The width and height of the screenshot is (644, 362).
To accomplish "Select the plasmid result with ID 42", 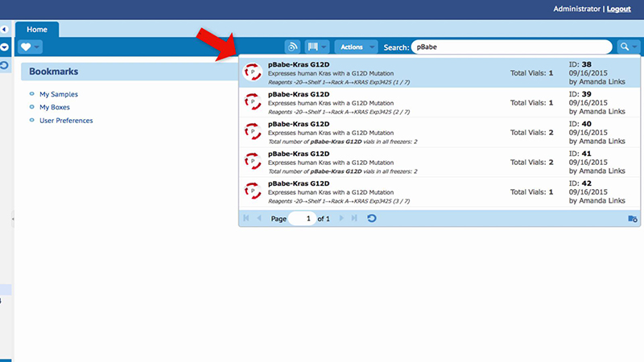I will click(x=440, y=191).
